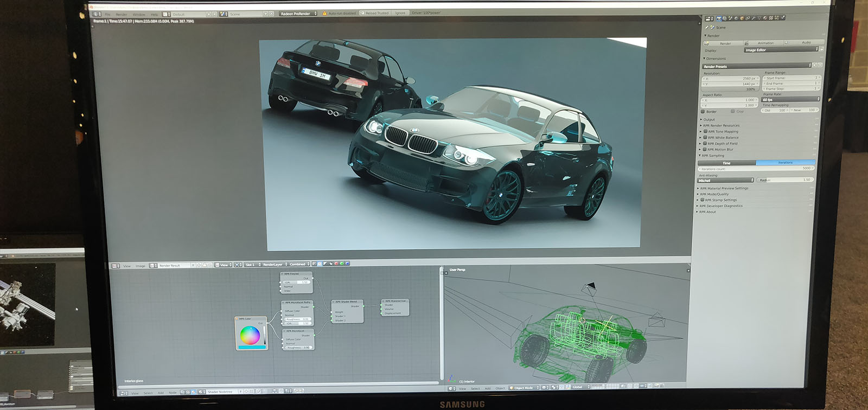Click the auto-run disabled warning icon
Viewport: 868px width, 410px height.
pos(325,14)
